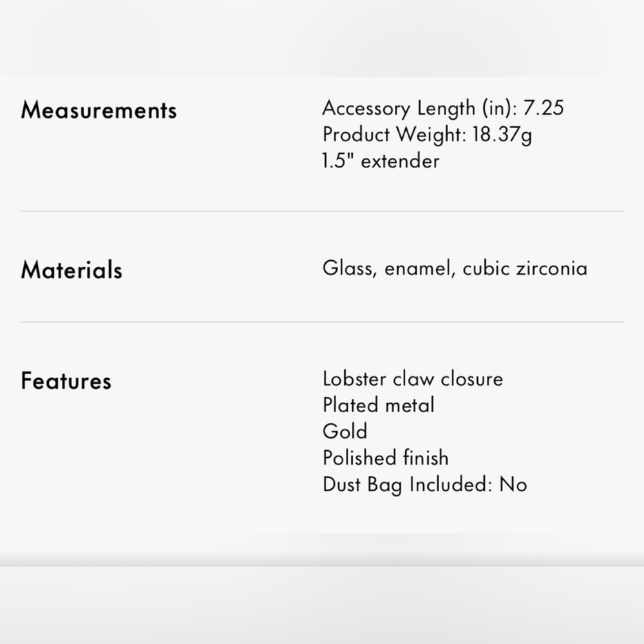644x644 pixels.
Task: Click the Polished finish feature line
Action: pyautogui.click(x=386, y=457)
